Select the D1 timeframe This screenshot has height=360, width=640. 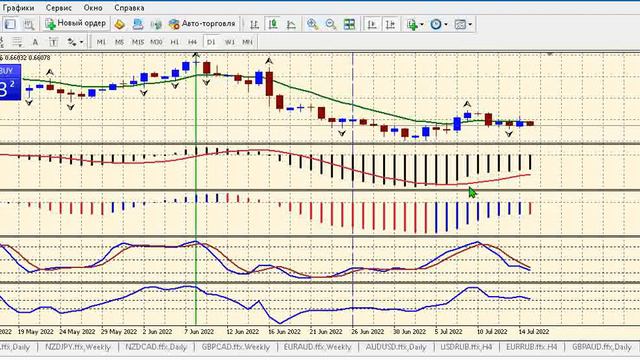(x=211, y=42)
